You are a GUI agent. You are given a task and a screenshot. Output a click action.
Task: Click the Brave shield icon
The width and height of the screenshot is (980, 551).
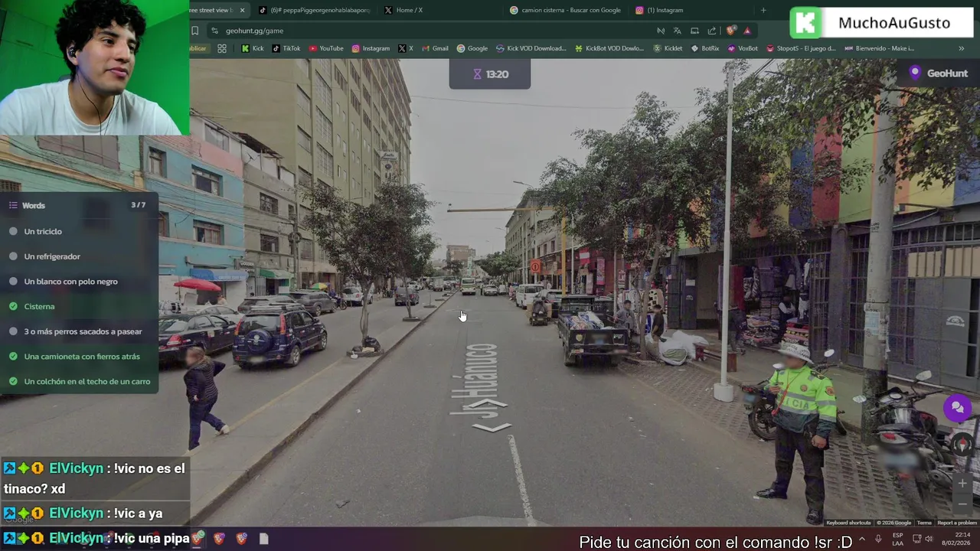[731, 31]
